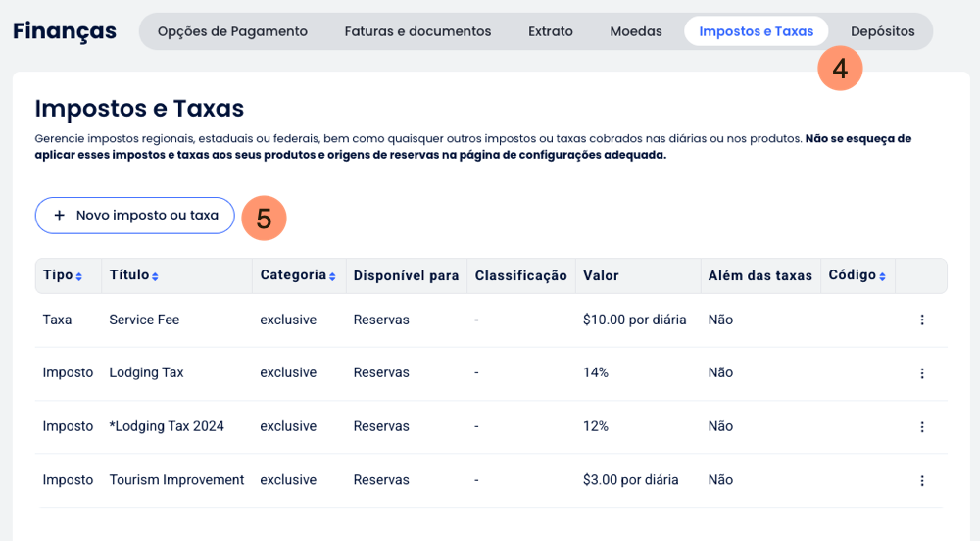The height and width of the screenshot is (541, 980).
Task: Click the *Lodging Tax 2024 title
Action: [x=167, y=426]
